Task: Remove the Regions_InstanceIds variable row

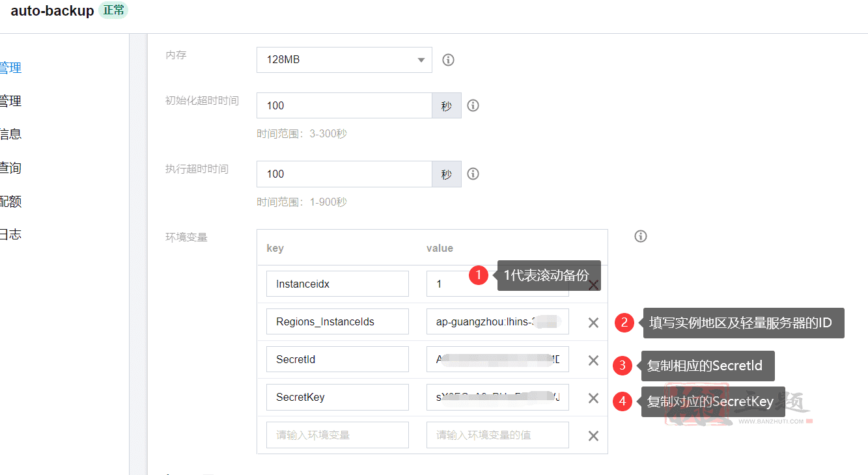Action: point(593,322)
